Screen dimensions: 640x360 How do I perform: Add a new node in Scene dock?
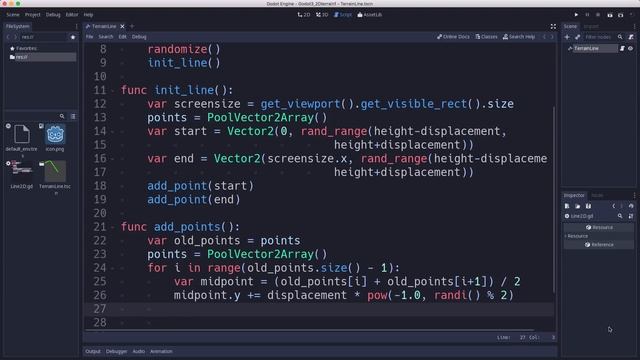pyautogui.click(x=567, y=37)
